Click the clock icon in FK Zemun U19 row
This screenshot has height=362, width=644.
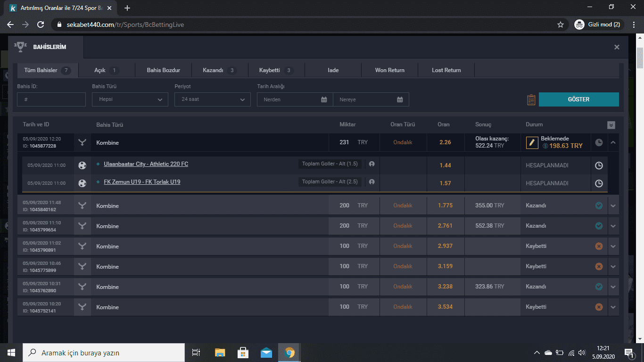[599, 183]
